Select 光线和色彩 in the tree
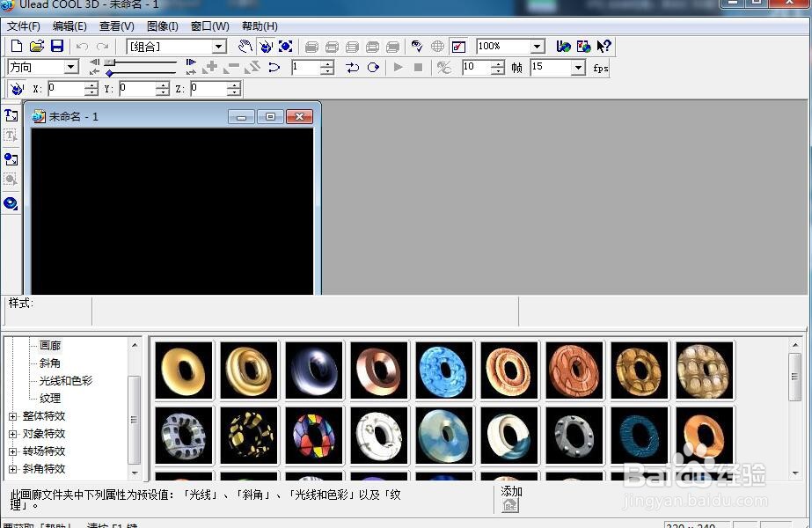The width and height of the screenshot is (812, 528). [66, 380]
